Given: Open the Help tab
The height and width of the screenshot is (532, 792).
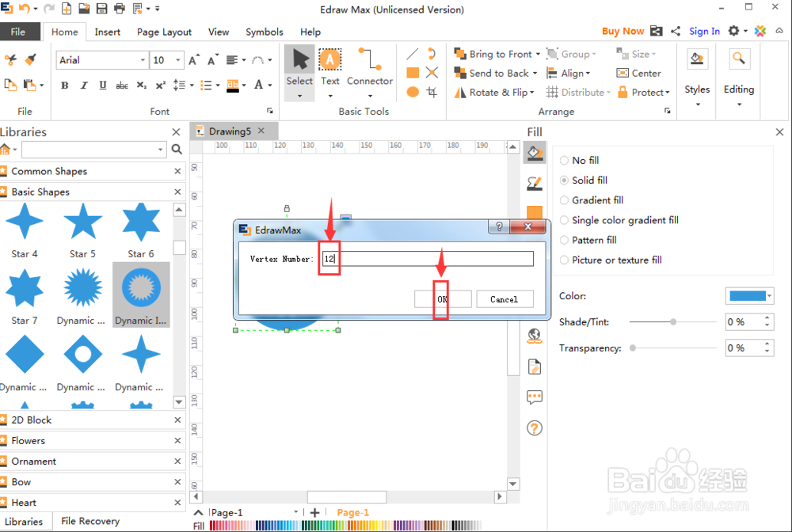Looking at the screenshot, I should tap(310, 32).
